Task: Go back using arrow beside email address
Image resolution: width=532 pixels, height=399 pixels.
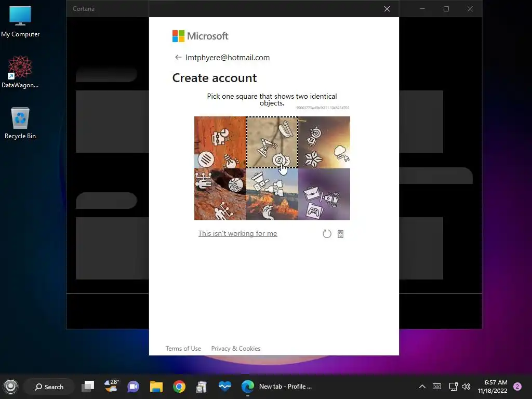Action: [178, 57]
